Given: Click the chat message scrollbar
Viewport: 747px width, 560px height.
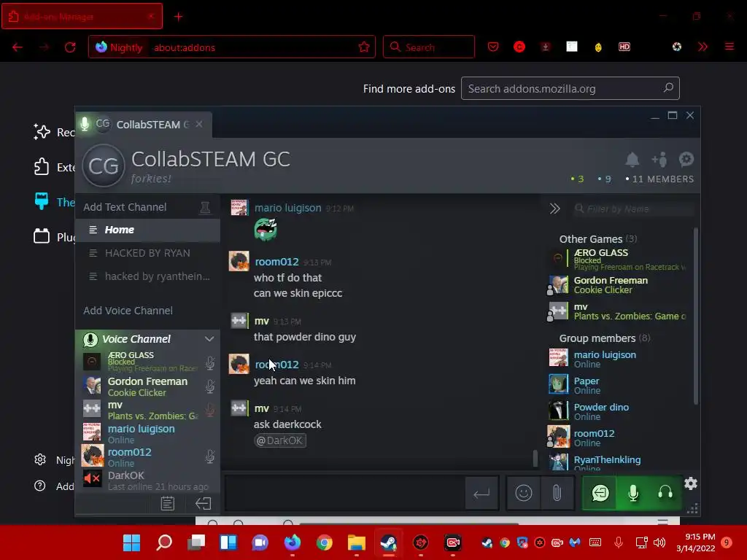Looking at the screenshot, I should [535, 458].
